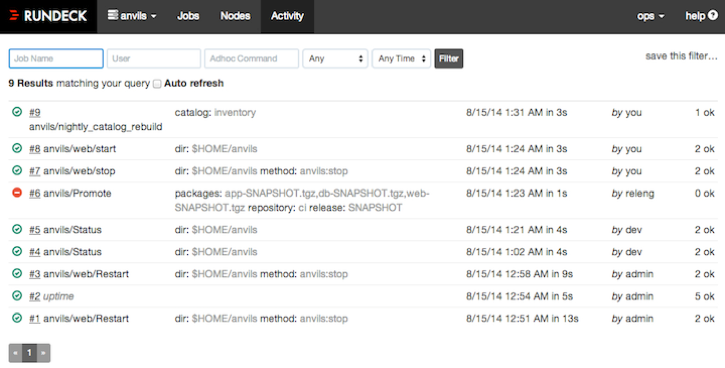Open the Any Time range dropdown
This screenshot has height=368, width=725.
[401, 58]
